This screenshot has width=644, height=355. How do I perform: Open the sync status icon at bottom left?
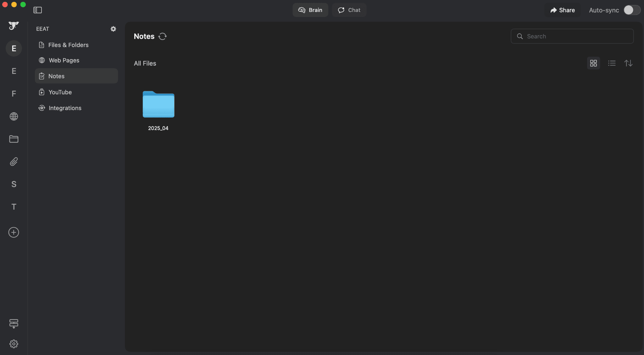coord(13,324)
